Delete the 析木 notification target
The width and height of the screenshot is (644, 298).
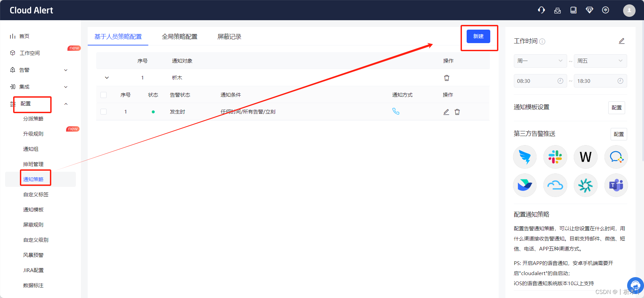coord(447,78)
